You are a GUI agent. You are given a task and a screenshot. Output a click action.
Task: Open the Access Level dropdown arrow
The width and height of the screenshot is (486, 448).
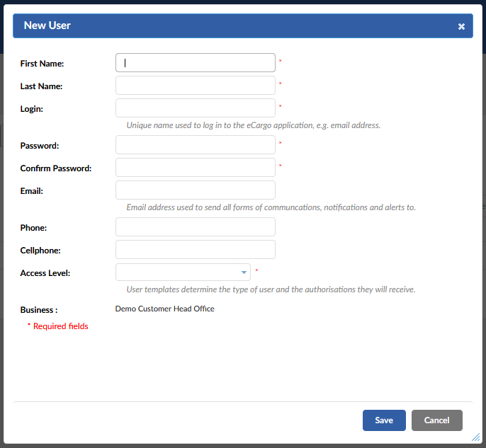[x=244, y=272]
